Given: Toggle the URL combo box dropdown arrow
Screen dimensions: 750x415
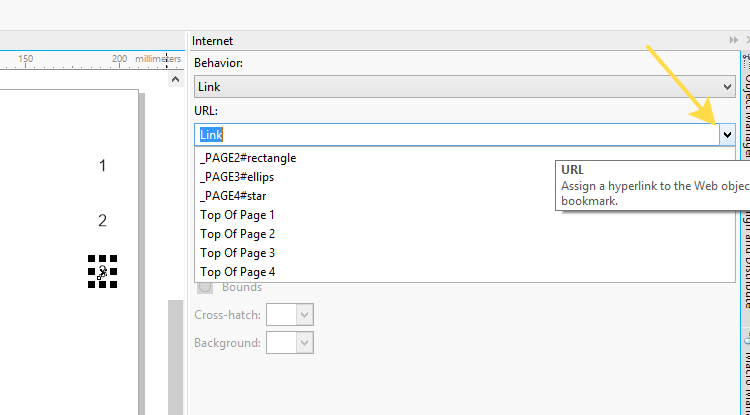Looking at the screenshot, I should click(726, 134).
